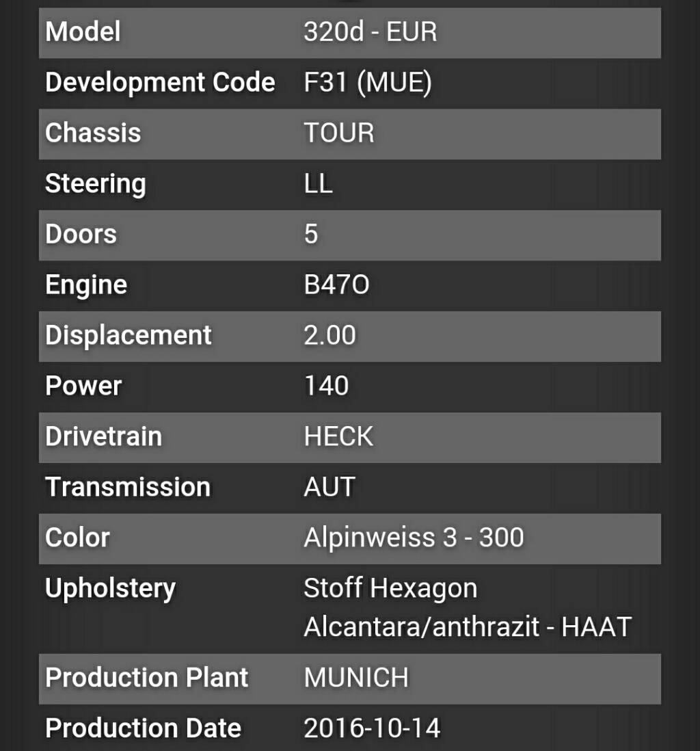Select the Upholstery row label
This screenshot has width=700, height=751.
[111, 589]
